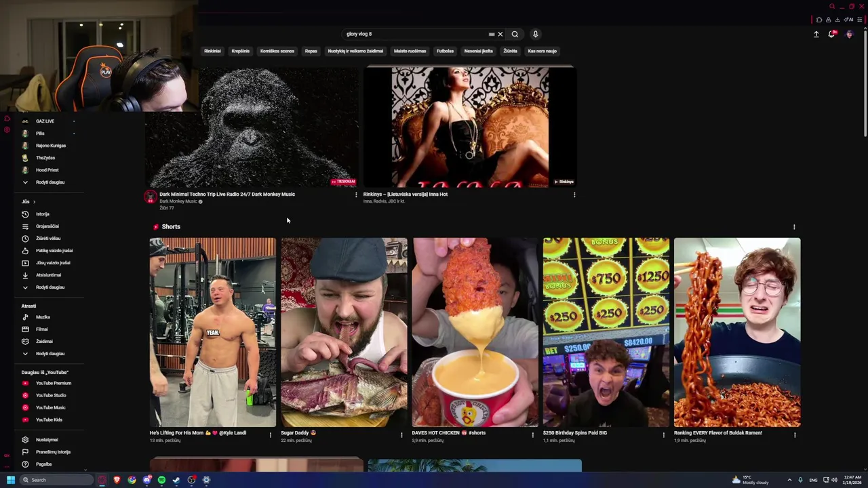Click the gear icon in browser sidebar
The image size is (868, 488).
7,129
